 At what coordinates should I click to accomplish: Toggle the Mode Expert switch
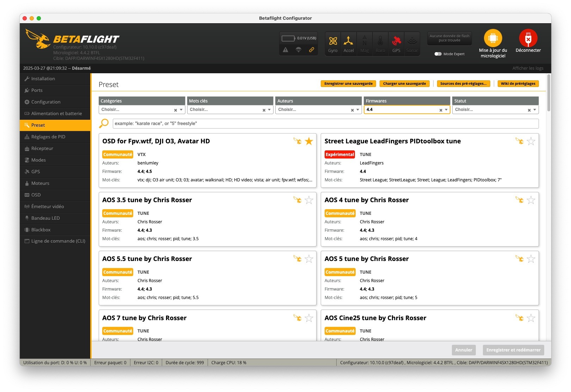[438, 54]
